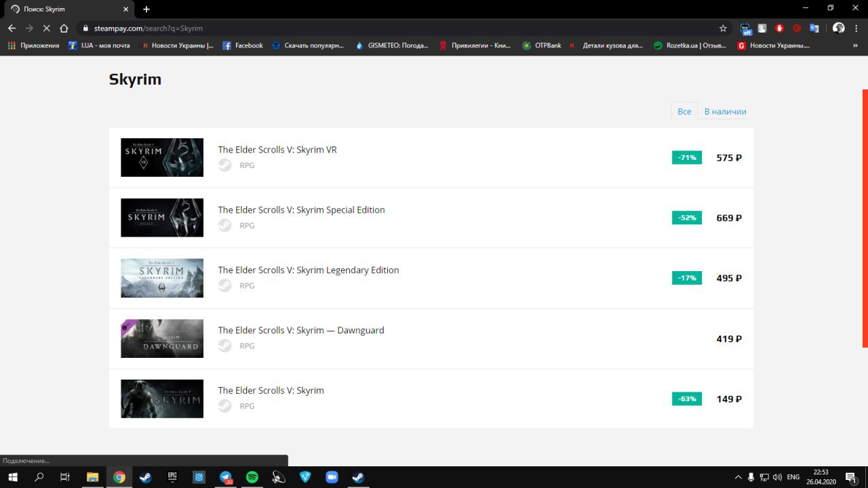868x488 pixels.
Task: Open Spotify from the taskbar
Action: (252, 477)
